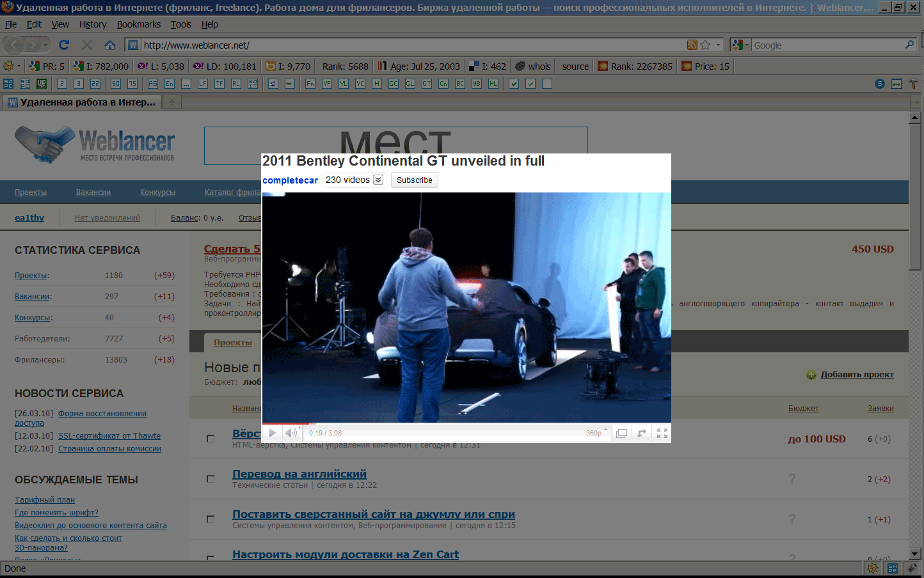Screen dimensions: 924x578
Task: Open the Help menu
Action: pyautogui.click(x=210, y=24)
